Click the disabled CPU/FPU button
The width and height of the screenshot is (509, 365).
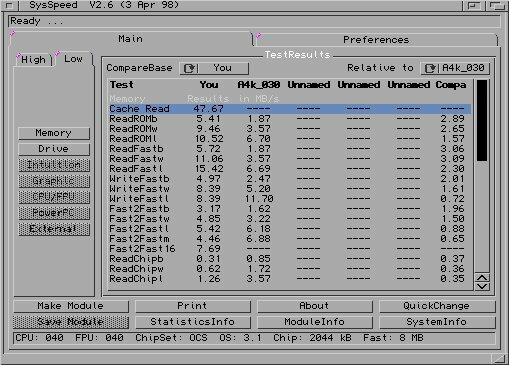(x=54, y=197)
